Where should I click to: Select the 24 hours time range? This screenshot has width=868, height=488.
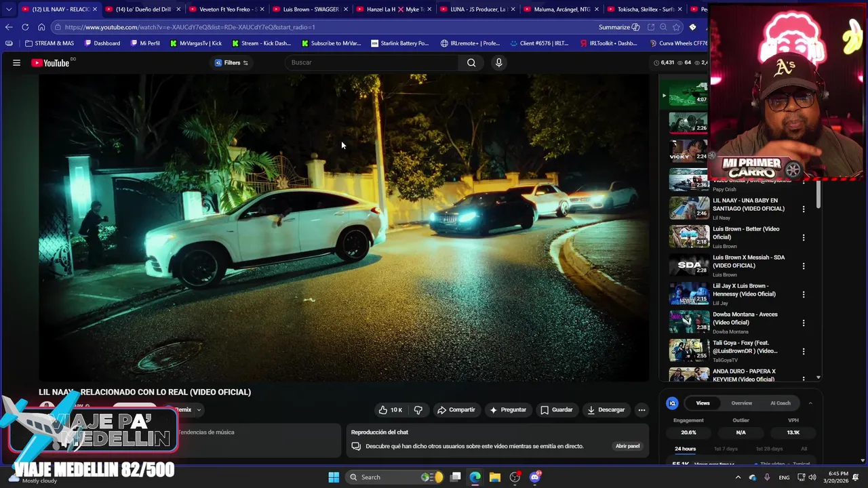click(x=685, y=449)
